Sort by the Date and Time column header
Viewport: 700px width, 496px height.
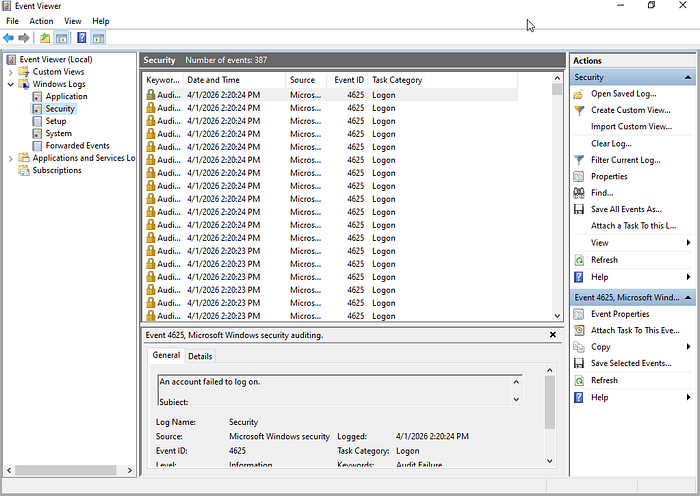(234, 80)
